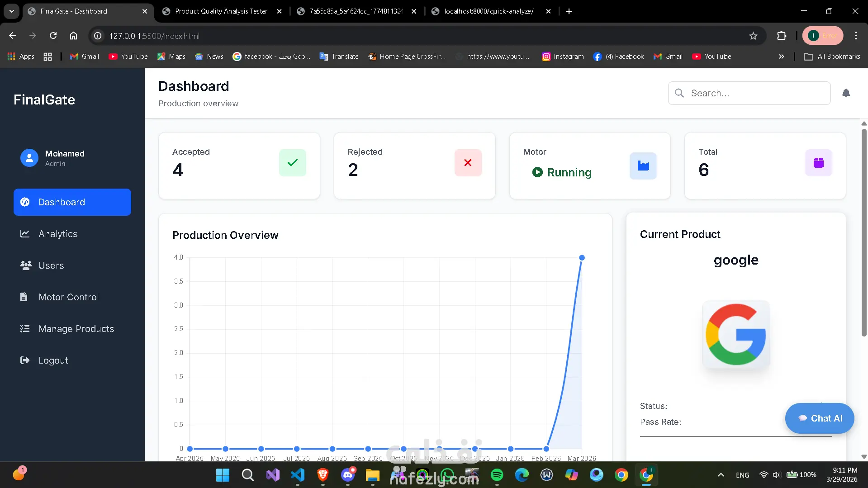The width and height of the screenshot is (868, 488).
Task: Open the tab search dropdown
Action: 12,11
